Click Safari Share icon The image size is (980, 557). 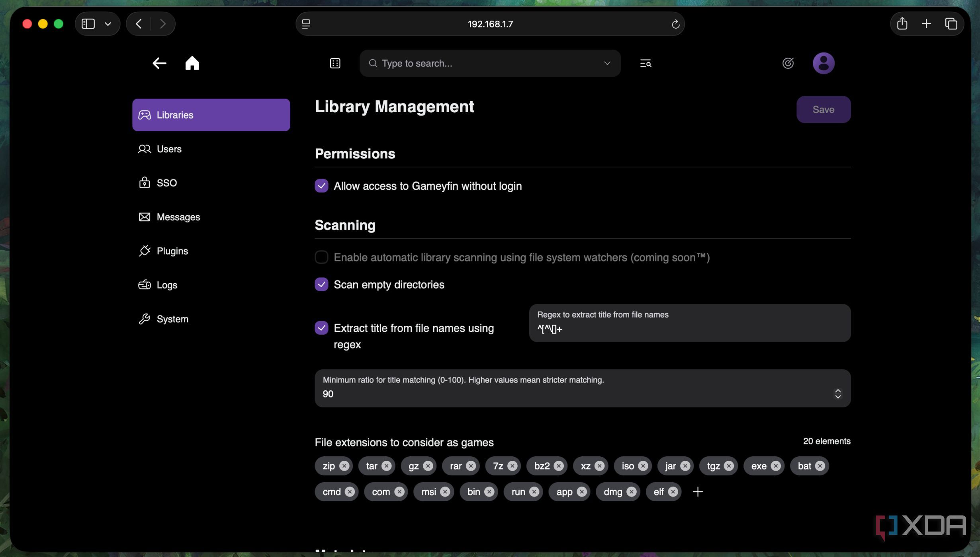902,24
